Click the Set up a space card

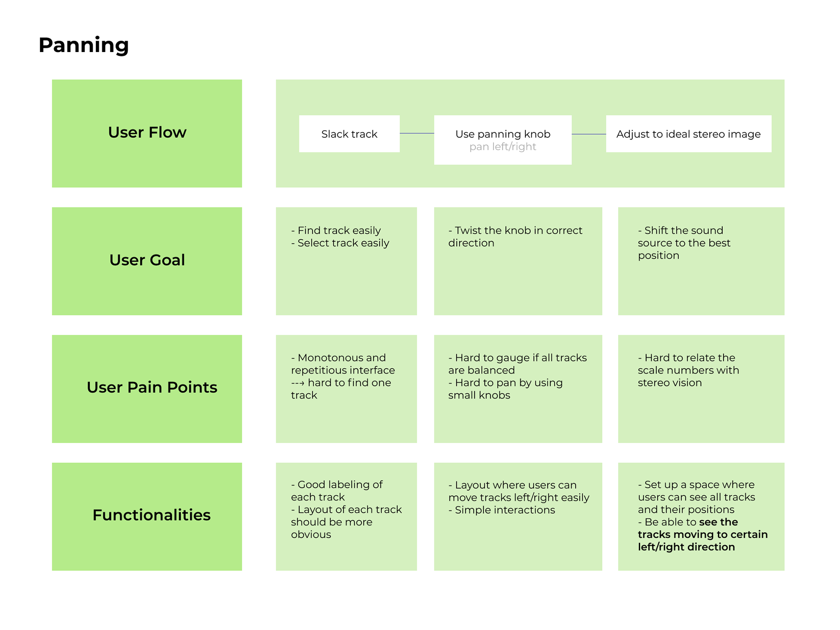[x=701, y=517]
